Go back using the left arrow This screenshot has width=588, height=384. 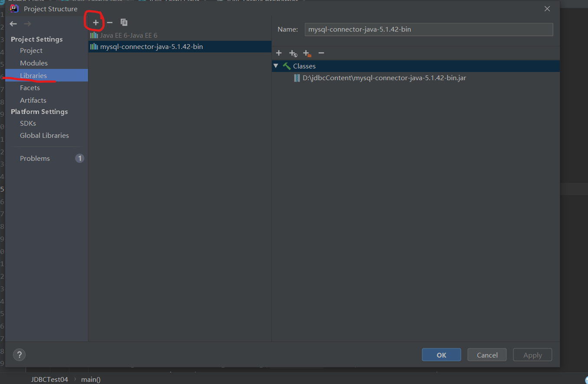tap(13, 24)
